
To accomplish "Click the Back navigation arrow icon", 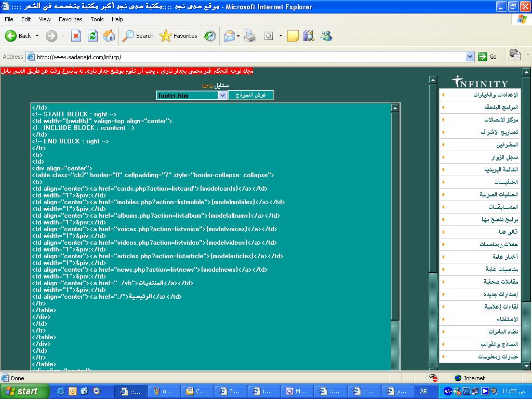I will point(11,36).
